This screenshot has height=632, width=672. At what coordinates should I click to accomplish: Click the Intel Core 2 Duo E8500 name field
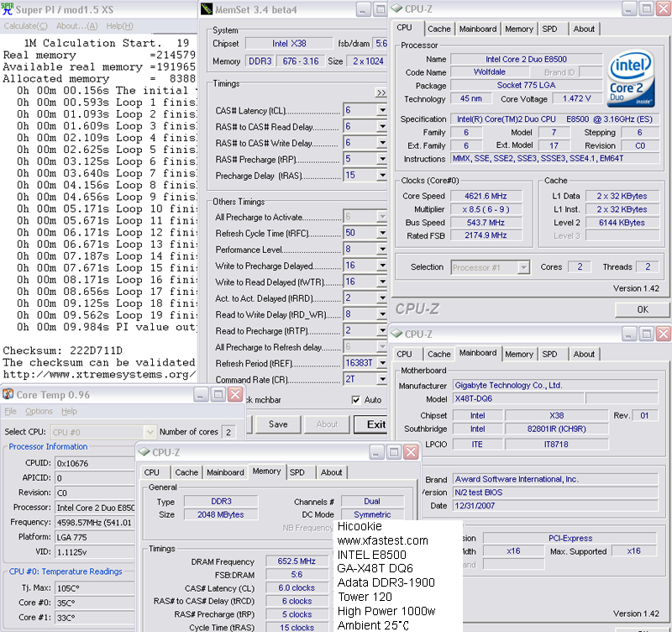pos(527,59)
